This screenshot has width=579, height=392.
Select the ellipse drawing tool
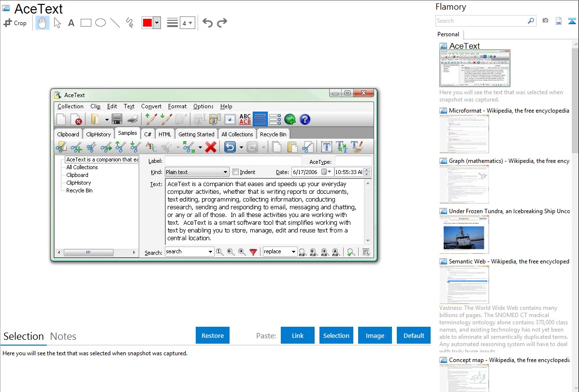coord(101,23)
